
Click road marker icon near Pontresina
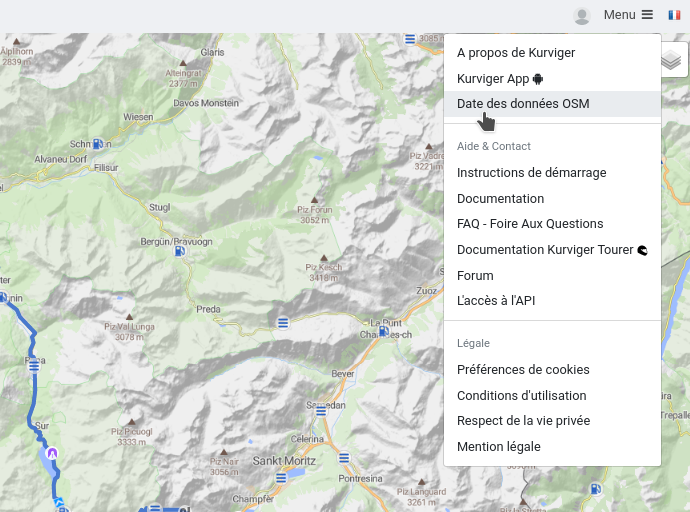344,458
